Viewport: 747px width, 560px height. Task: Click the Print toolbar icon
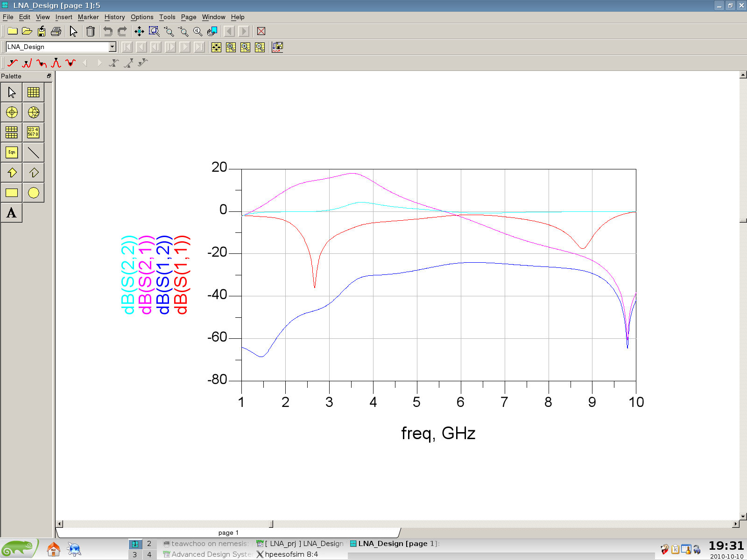[x=56, y=31]
